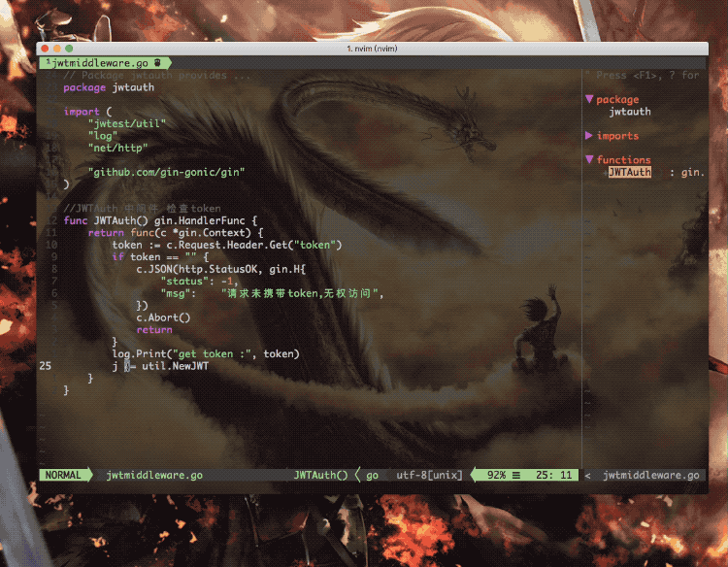This screenshot has width=728, height=567.
Task: Click the "net/http" import string
Action: (117, 148)
